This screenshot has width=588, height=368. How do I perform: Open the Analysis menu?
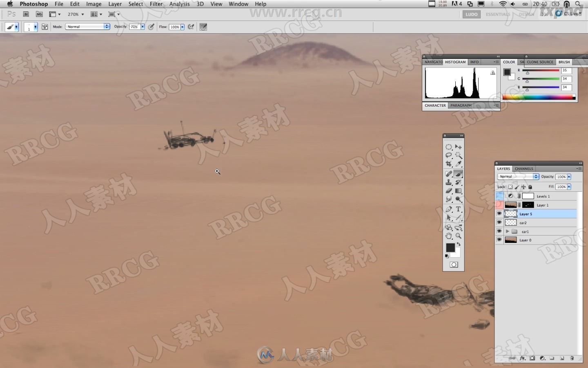pos(179,4)
